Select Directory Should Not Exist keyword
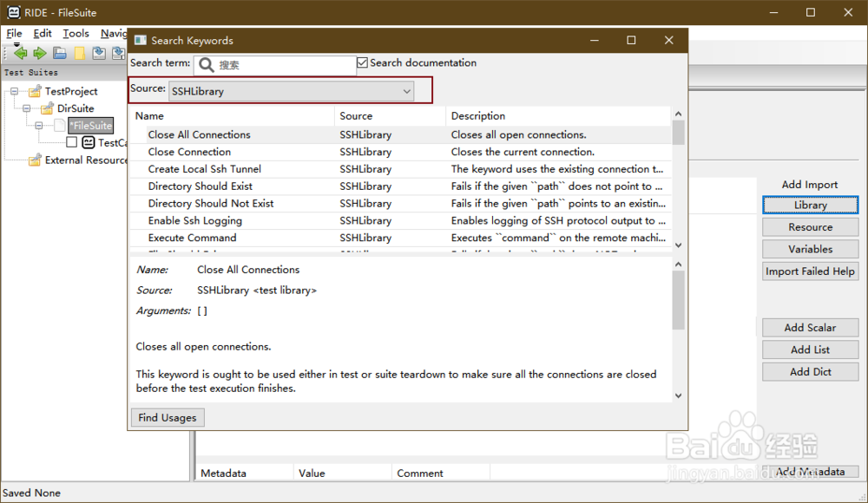Viewport: 868px width, 503px height. (401, 203)
